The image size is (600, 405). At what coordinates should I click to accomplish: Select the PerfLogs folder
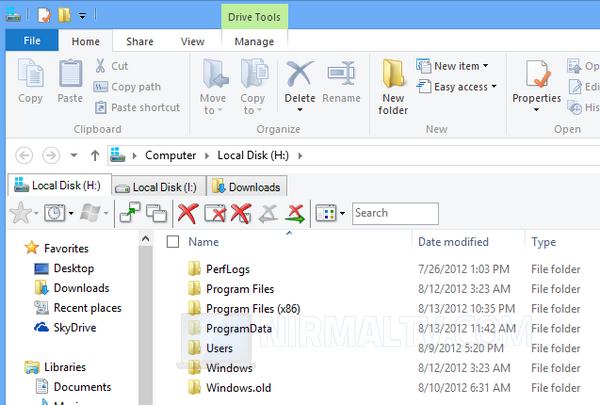tap(219, 269)
